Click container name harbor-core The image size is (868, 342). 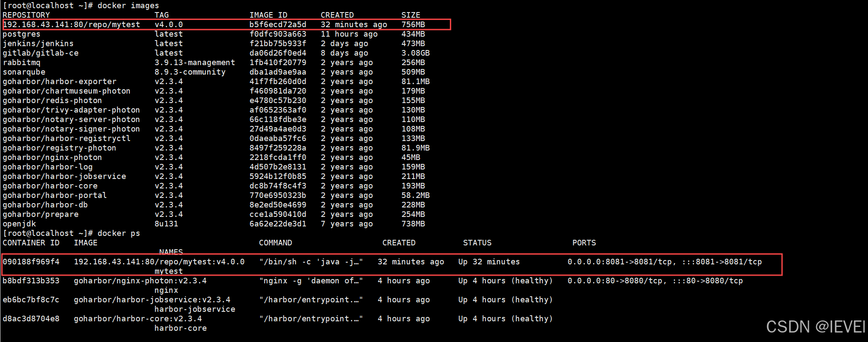pos(180,328)
